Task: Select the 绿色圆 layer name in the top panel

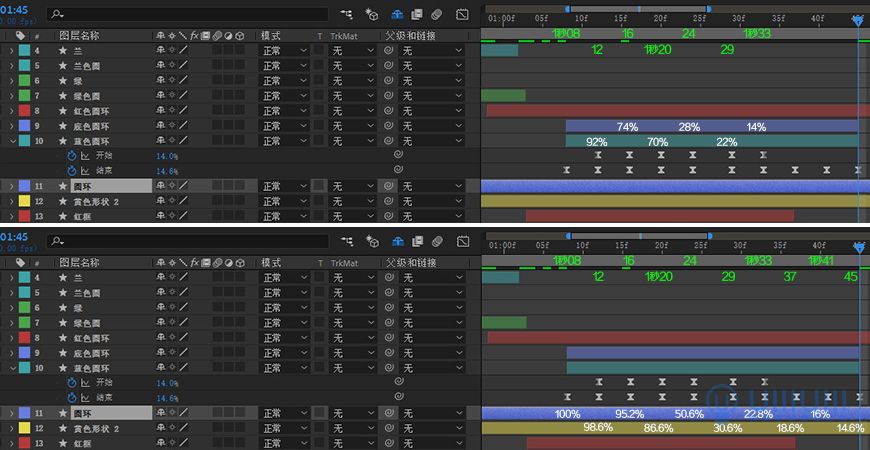Action: pyautogui.click(x=86, y=96)
